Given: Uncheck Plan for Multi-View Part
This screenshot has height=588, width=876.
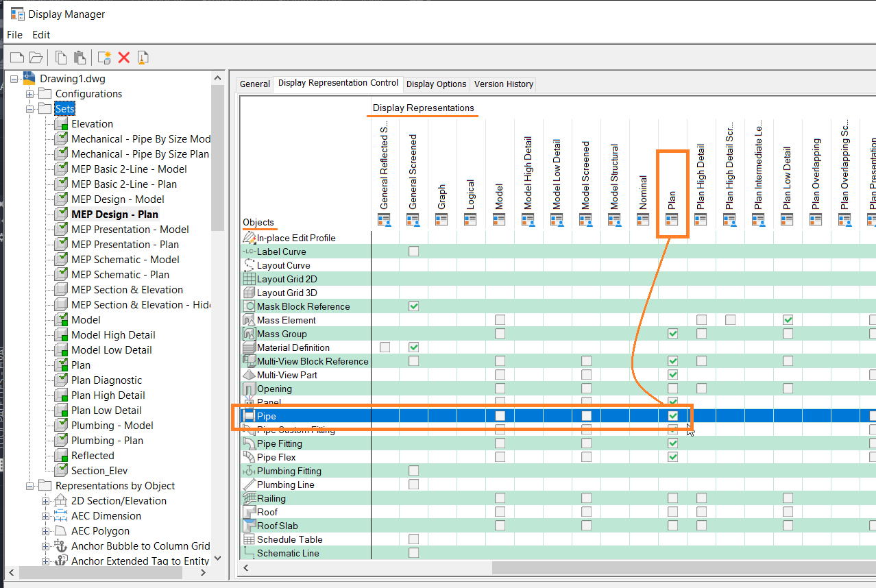Looking at the screenshot, I should coord(672,375).
